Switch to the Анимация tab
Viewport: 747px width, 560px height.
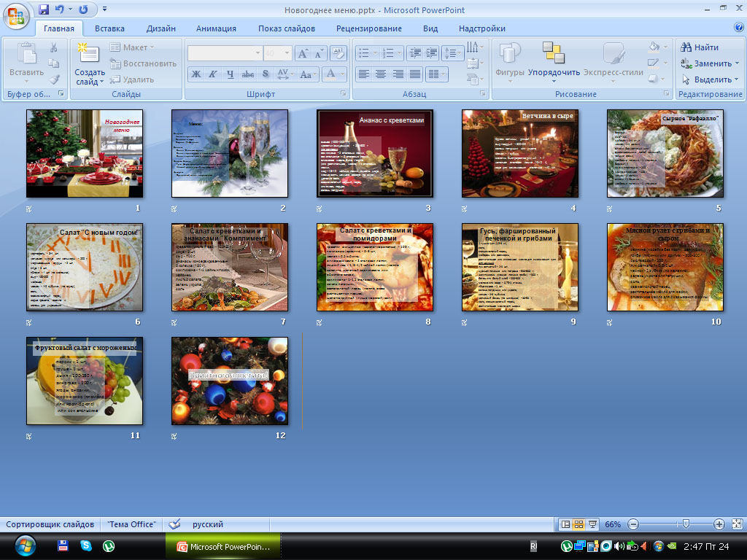tap(216, 28)
